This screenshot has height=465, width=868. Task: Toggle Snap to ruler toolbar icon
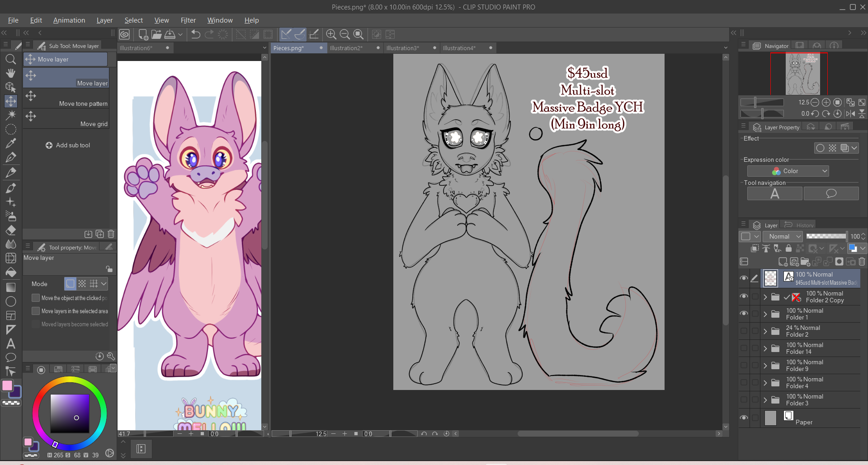[x=286, y=34]
